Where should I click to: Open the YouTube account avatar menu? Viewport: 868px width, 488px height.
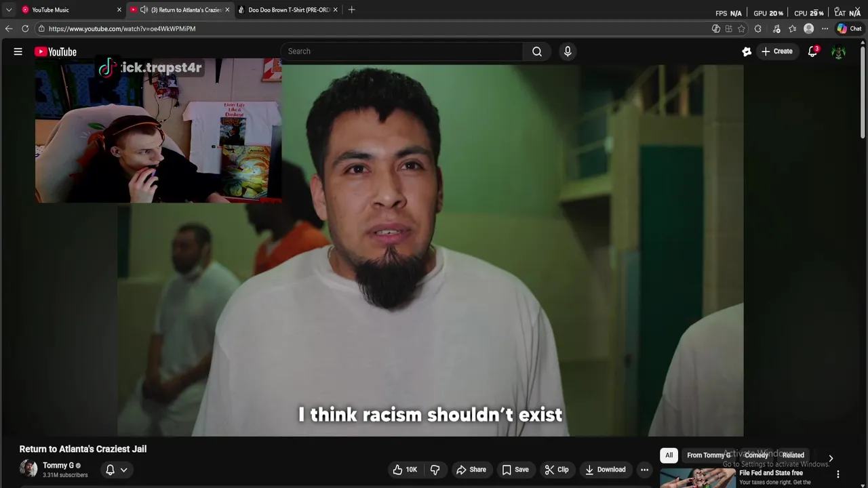click(x=839, y=52)
